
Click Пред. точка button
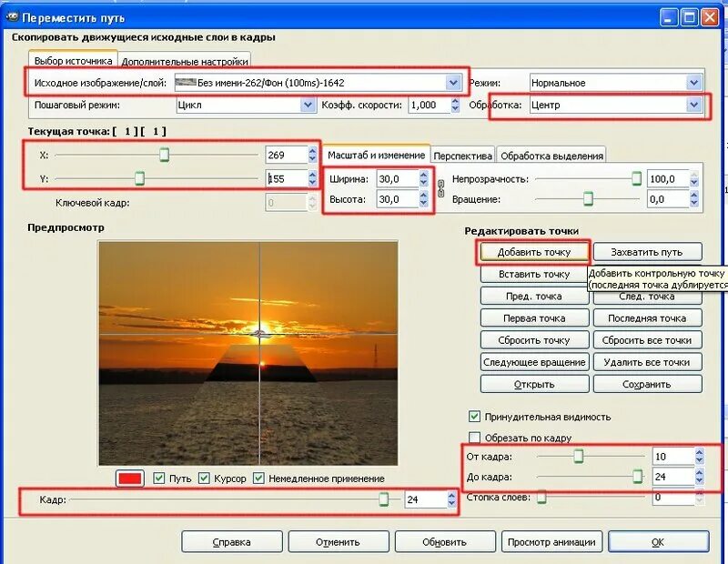click(534, 297)
